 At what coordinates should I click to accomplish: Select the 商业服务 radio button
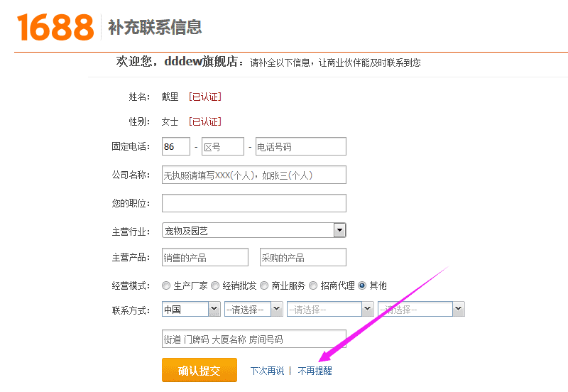pos(264,286)
